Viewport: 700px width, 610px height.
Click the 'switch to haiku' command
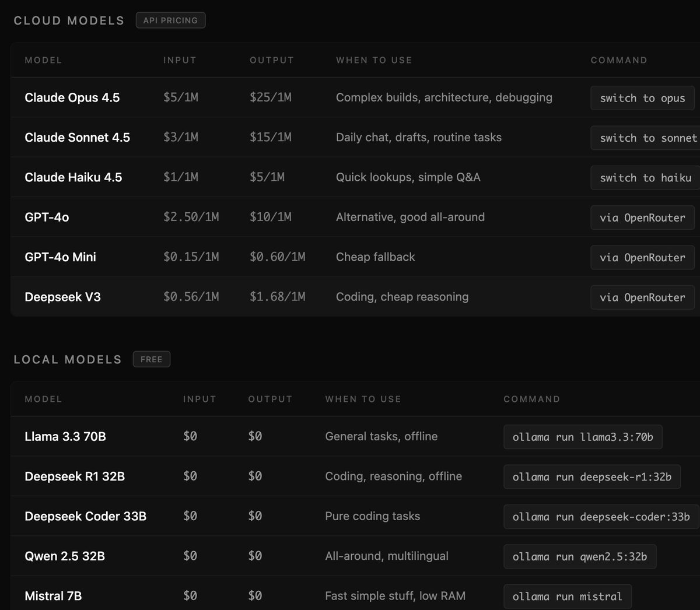[x=645, y=178]
